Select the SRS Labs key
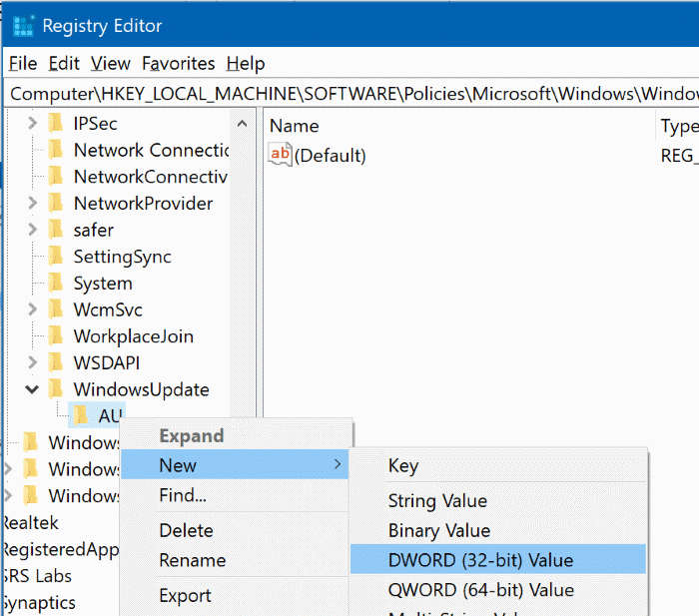The width and height of the screenshot is (699, 616). coord(38,576)
